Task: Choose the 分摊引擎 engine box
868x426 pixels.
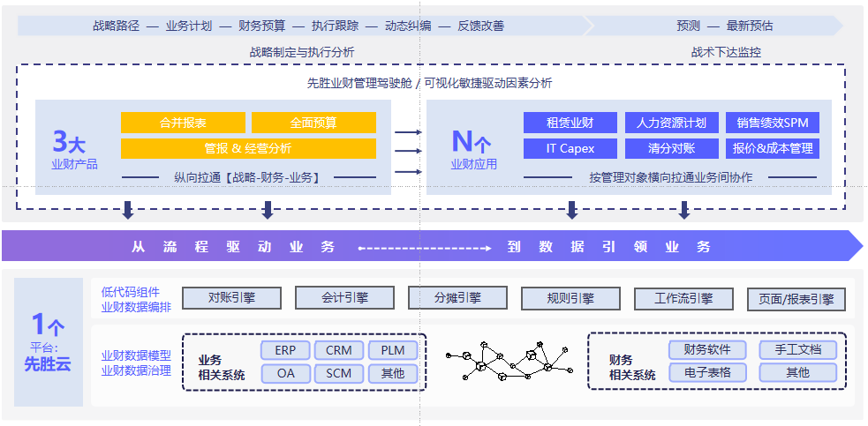Action: (457, 298)
